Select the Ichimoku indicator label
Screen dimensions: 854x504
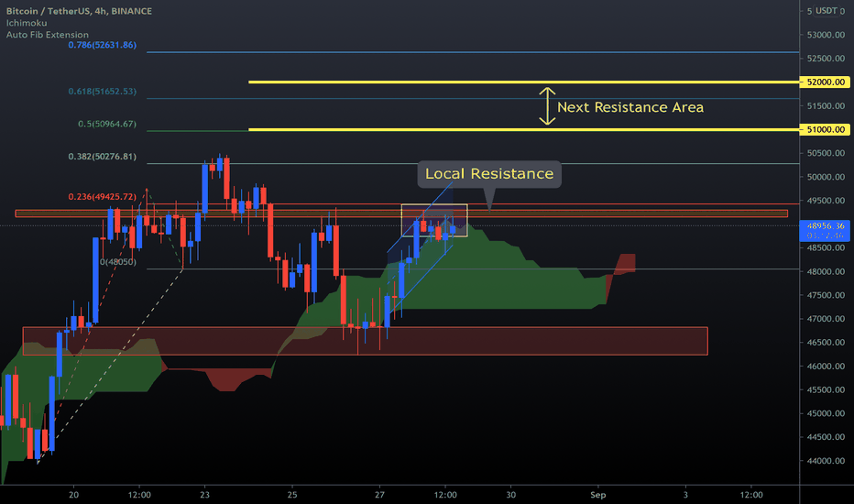[x=27, y=23]
